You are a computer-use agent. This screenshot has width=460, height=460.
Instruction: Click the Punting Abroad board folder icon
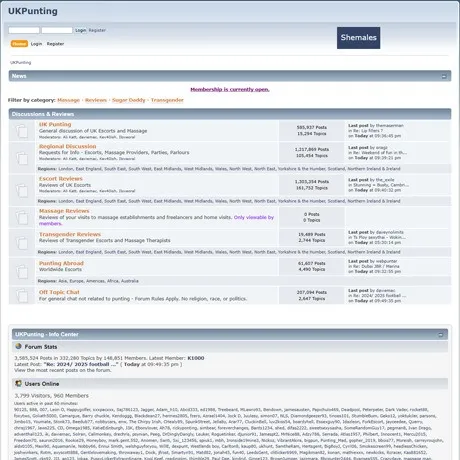22,271
